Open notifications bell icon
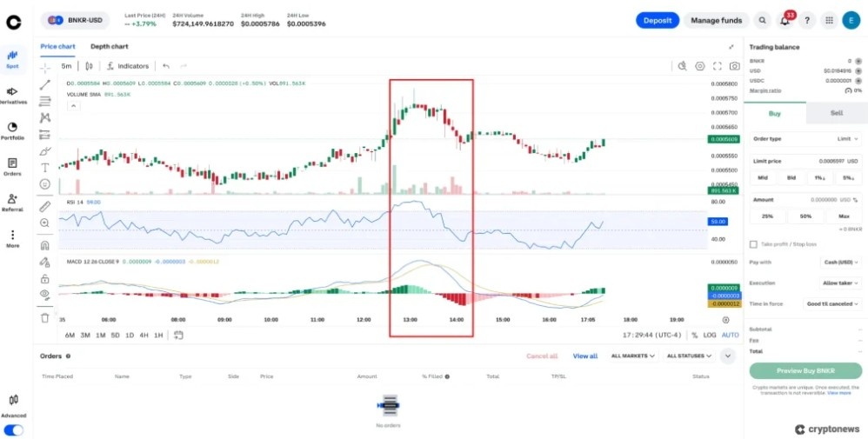The width and height of the screenshot is (868, 439). pos(785,21)
